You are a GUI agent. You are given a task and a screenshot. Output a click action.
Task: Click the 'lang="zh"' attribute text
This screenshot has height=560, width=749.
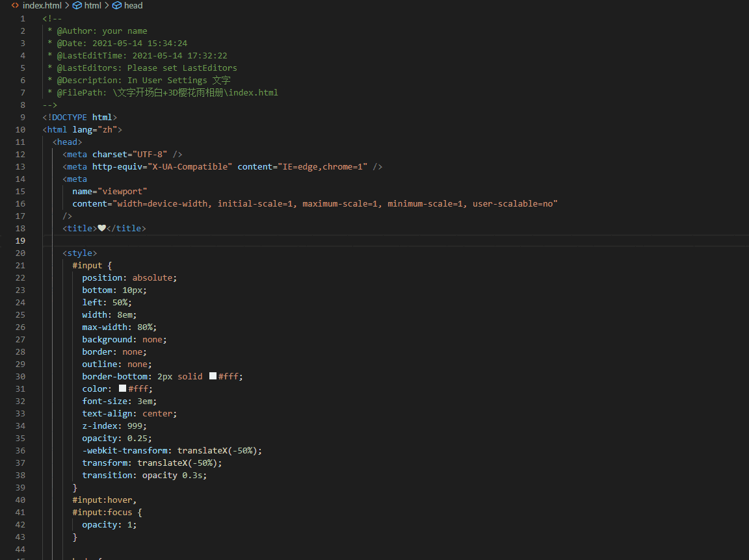point(94,130)
